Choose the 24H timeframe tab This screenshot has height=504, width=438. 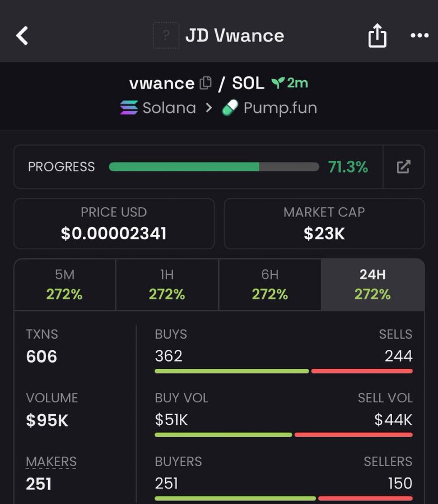click(372, 284)
